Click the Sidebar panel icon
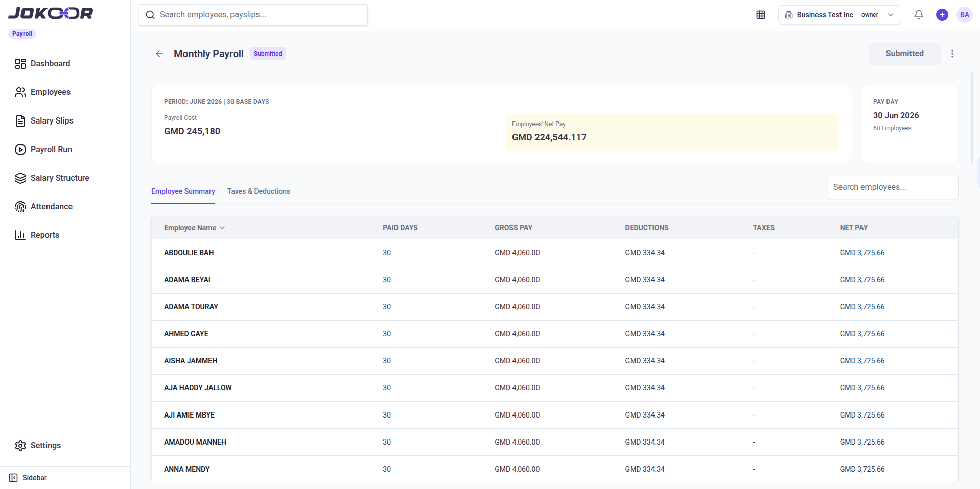The image size is (980, 489). click(x=13, y=478)
